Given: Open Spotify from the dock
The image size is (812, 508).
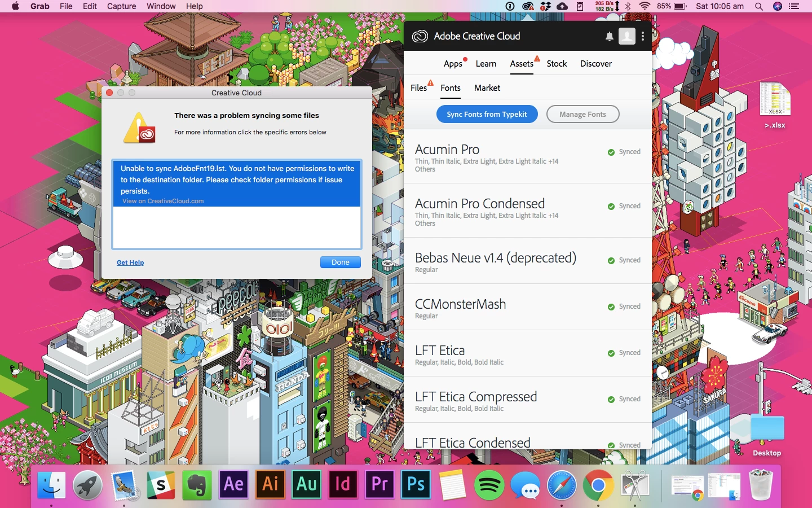Looking at the screenshot, I should (489, 485).
